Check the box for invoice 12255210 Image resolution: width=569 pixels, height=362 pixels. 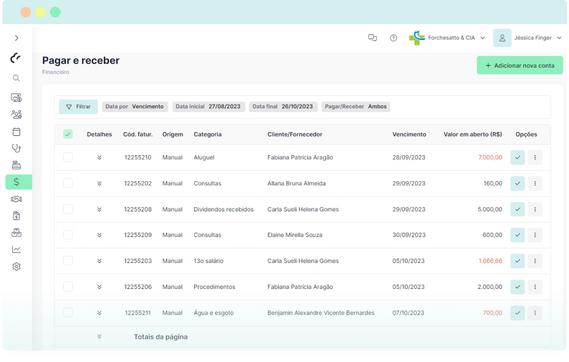[68, 157]
